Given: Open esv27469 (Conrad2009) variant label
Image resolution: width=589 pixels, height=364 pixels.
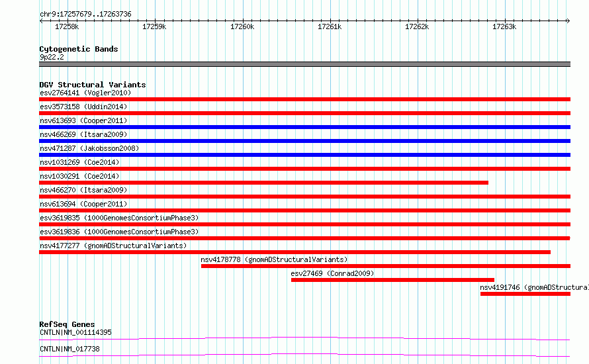Looking at the screenshot, I should tap(332, 273).
